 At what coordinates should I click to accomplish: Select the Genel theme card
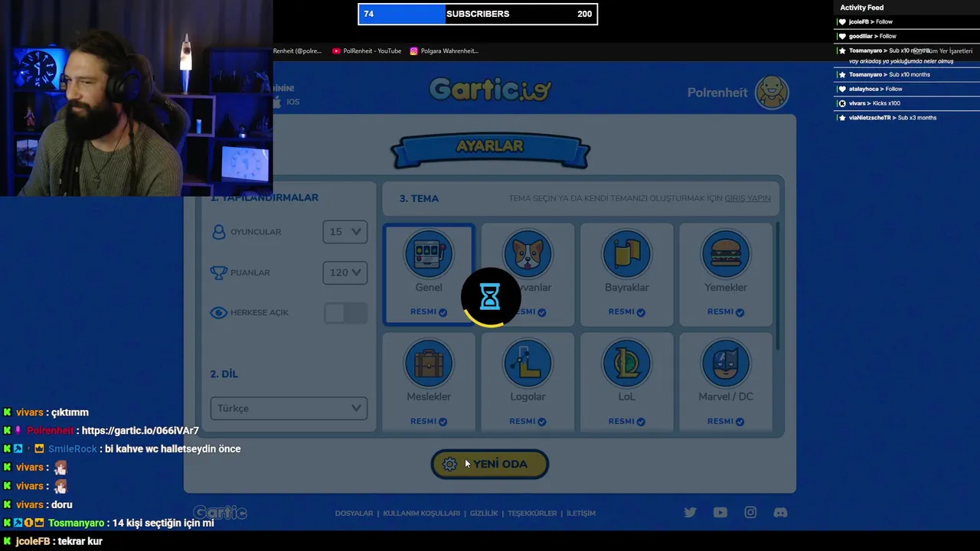[x=429, y=274]
